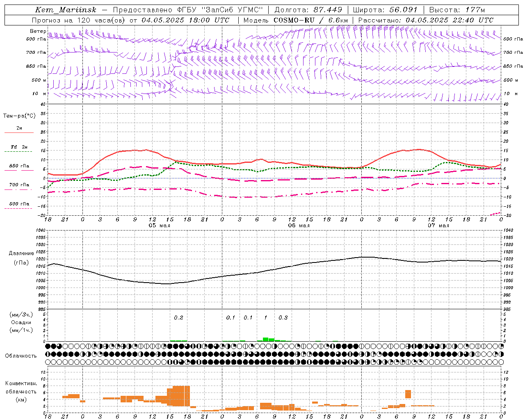
Task: Click the 05 мая date label
Action: pyautogui.click(x=159, y=226)
